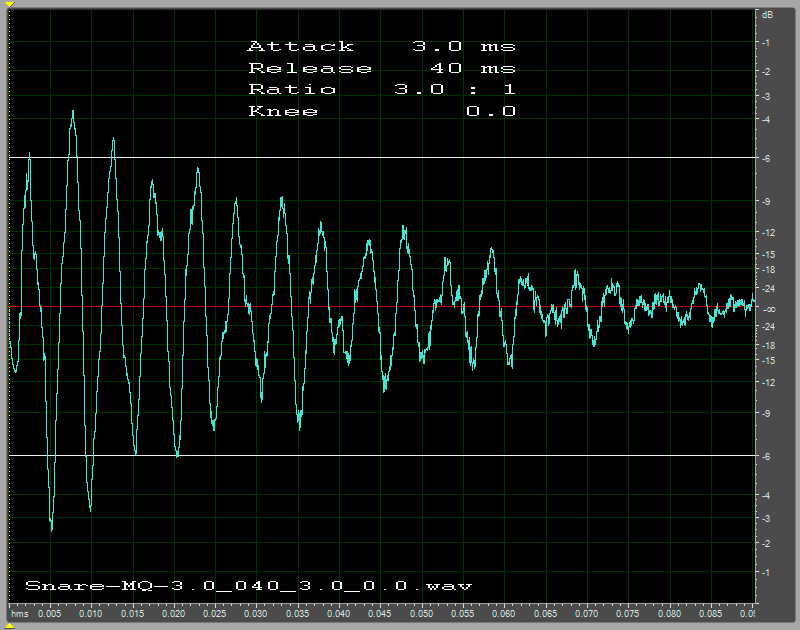
Task: Click the yellow playhead marker at top left
Action: pos(9,4)
